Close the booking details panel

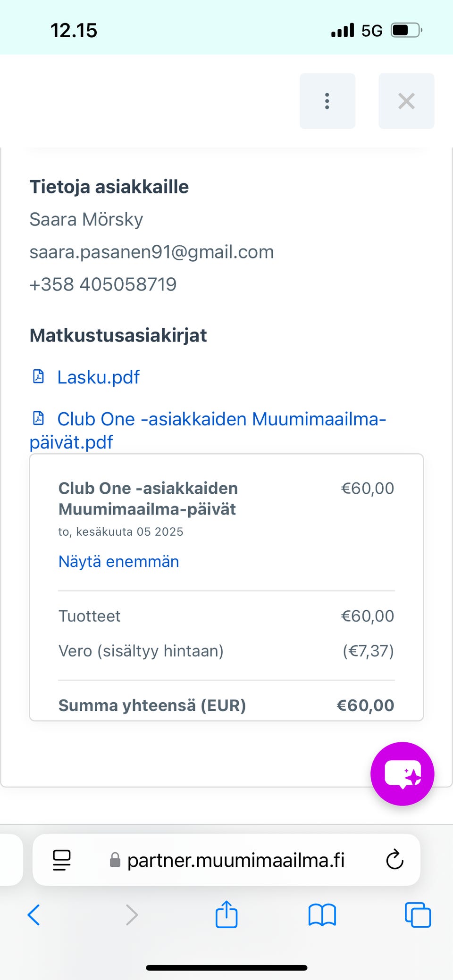tap(406, 101)
